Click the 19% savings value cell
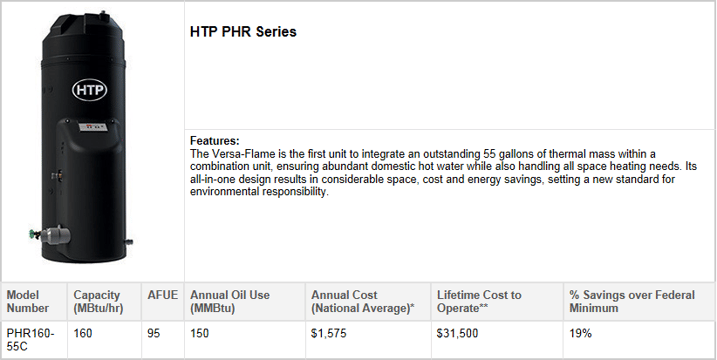Viewport: 717px width, 360px height. (x=639, y=340)
